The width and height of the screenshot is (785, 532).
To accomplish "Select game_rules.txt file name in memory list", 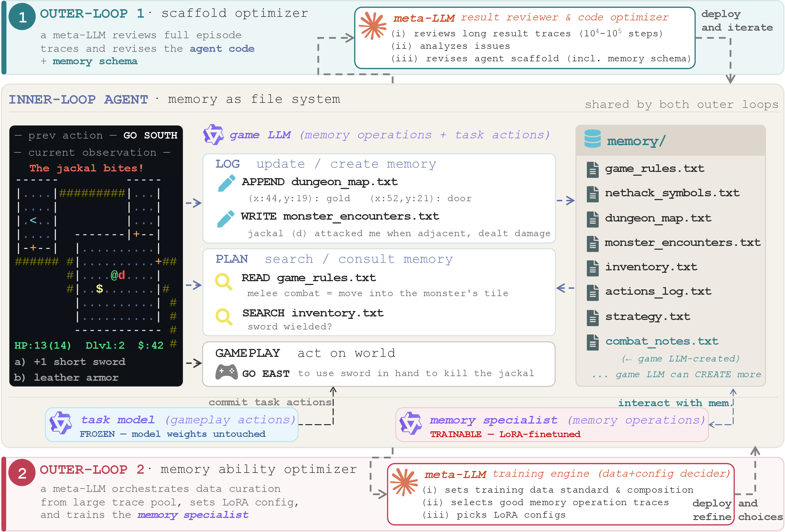I will [x=655, y=169].
